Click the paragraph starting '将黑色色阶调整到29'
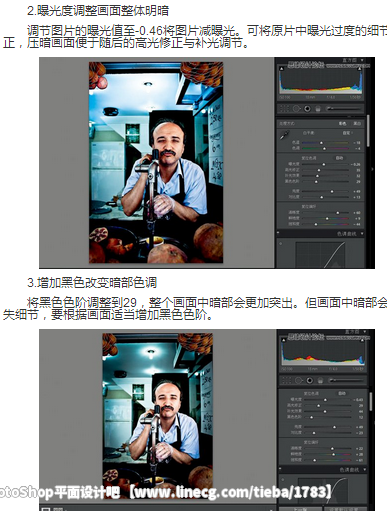 pos(195,308)
